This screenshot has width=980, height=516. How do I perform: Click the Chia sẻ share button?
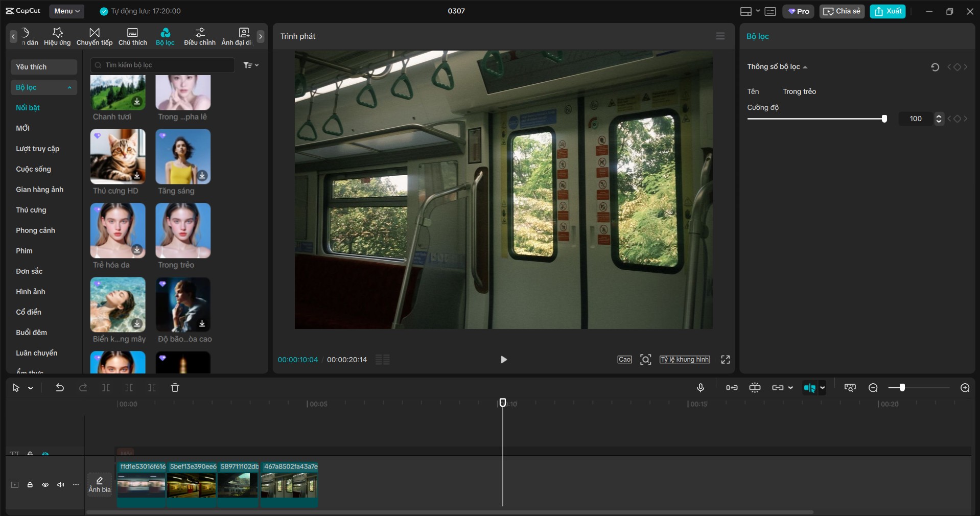[842, 11]
